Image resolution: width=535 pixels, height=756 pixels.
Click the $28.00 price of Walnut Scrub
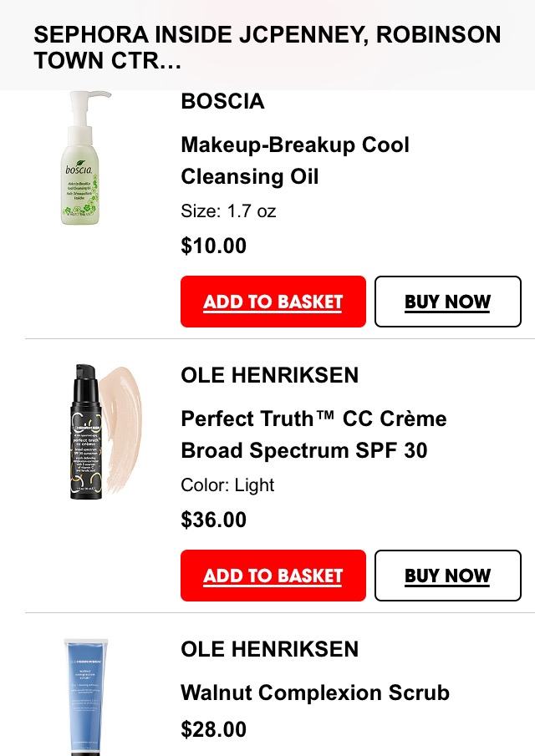(214, 729)
